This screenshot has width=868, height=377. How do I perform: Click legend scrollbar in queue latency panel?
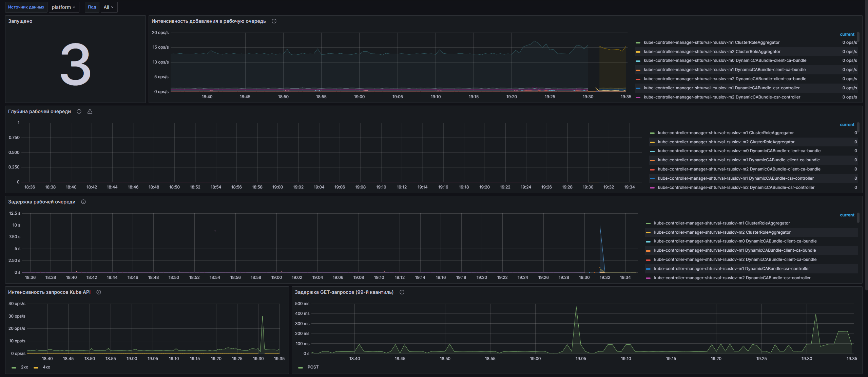click(858, 217)
